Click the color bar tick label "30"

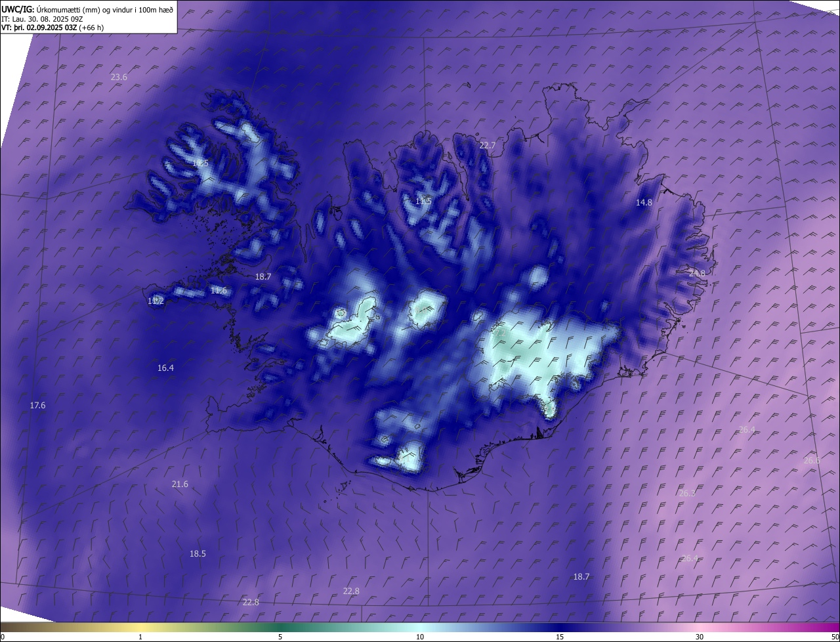pyautogui.click(x=700, y=637)
